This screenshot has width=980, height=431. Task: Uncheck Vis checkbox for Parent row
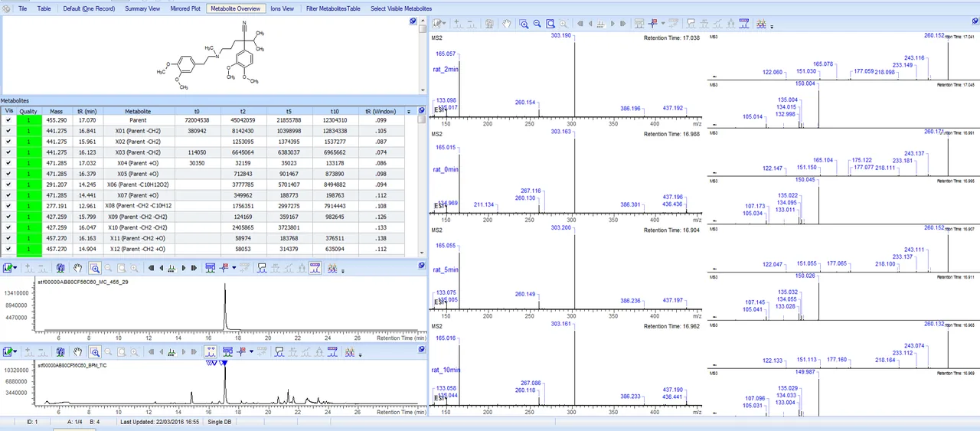coord(9,120)
